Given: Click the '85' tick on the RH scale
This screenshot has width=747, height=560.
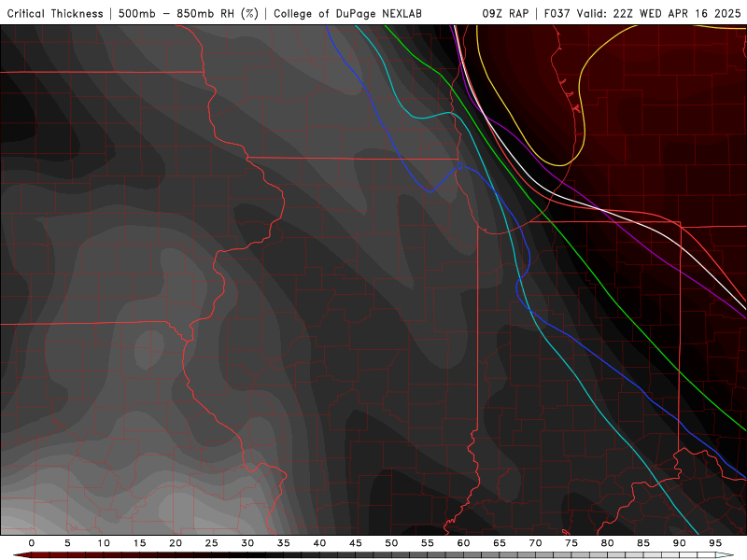Looking at the screenshot, I should (x=643, y=543).
